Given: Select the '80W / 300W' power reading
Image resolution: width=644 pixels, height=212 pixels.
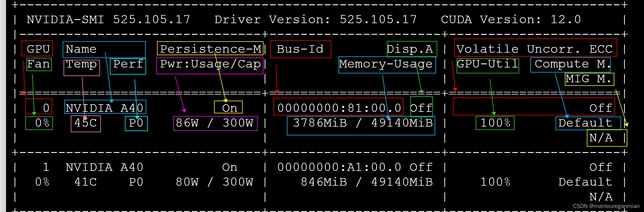Looking at the screenshot, I should [214, 182].
